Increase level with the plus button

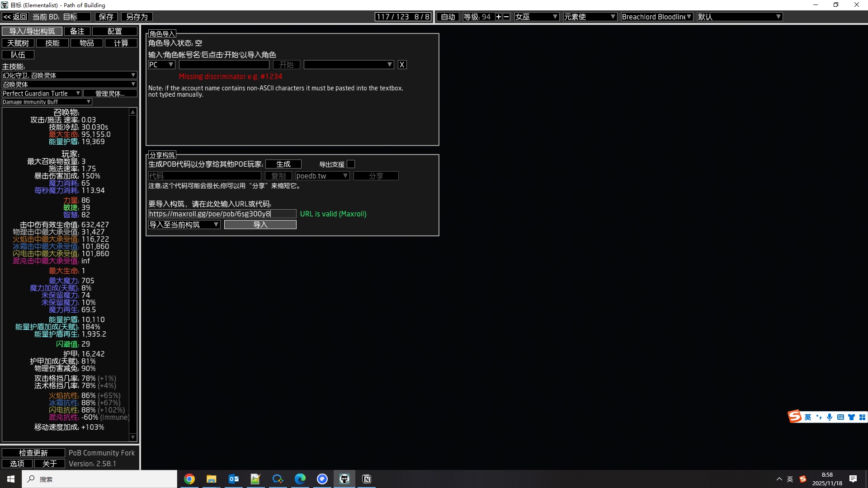(x=499, y=17)
